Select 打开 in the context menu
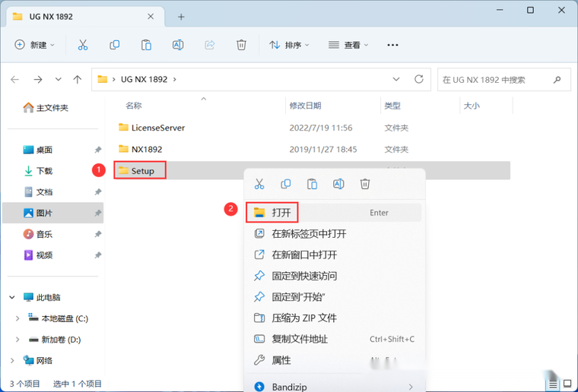Viewport: 578px width, 392px height. click(x=334, y=213)
